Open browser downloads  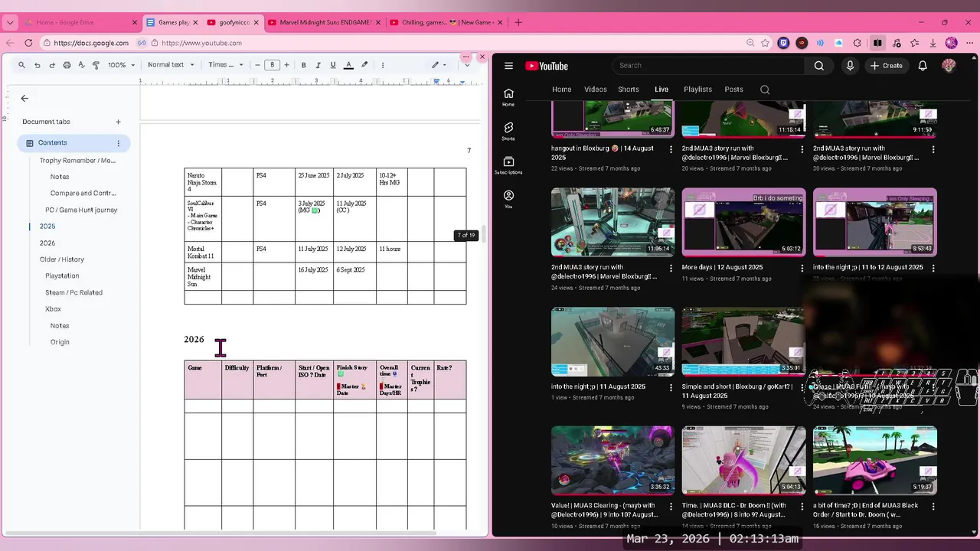tap(933, 43)
